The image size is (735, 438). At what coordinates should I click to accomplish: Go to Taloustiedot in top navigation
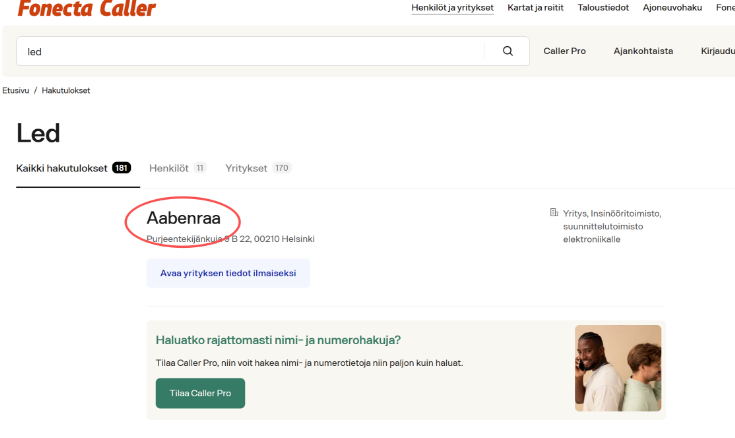tap(603, 8)
